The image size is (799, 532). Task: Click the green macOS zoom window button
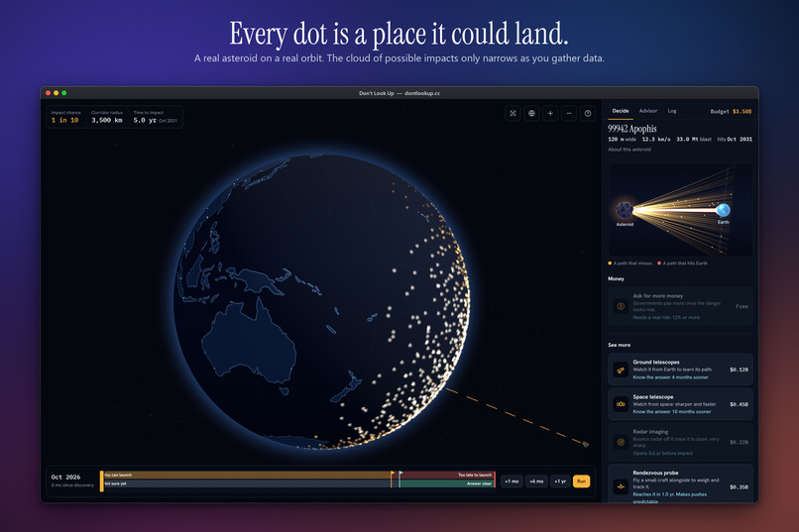64,93
